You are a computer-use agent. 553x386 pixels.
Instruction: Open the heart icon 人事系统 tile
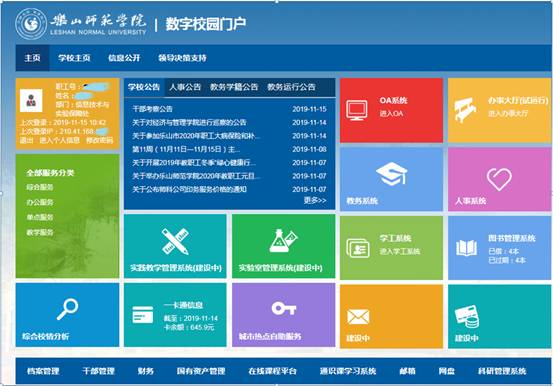pyautogui.click(x=499, y=179)
